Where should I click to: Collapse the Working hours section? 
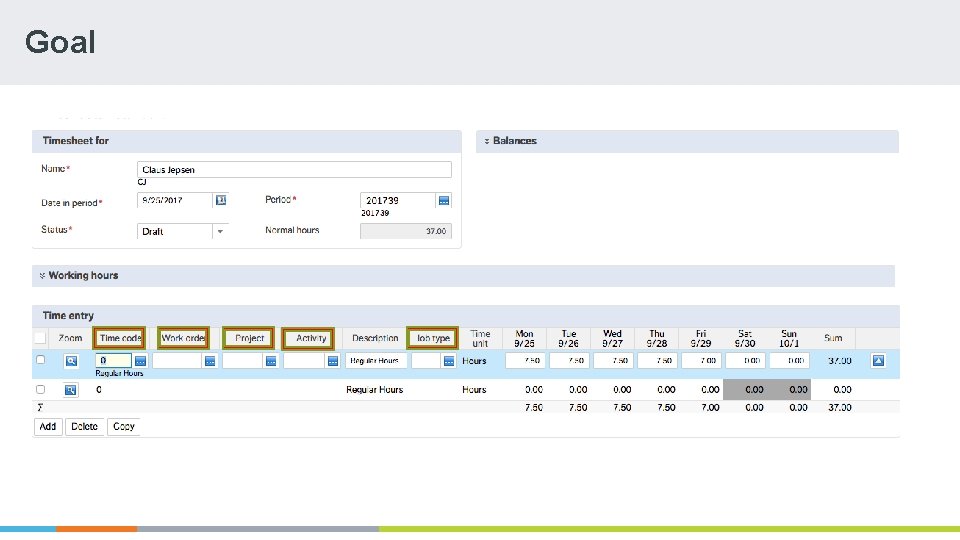[x=42, y=276]
